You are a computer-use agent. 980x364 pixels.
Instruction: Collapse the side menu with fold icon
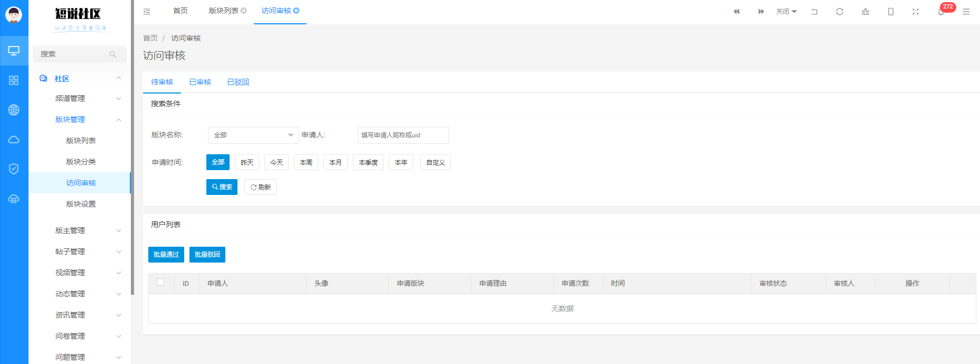147,11
